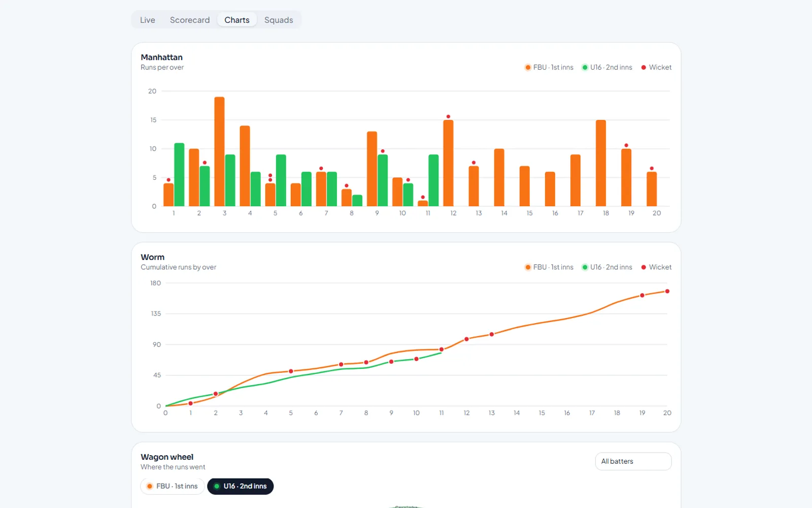Open the All batters dropdown
This screenshot has width=812, height=508.
(633, 461)
